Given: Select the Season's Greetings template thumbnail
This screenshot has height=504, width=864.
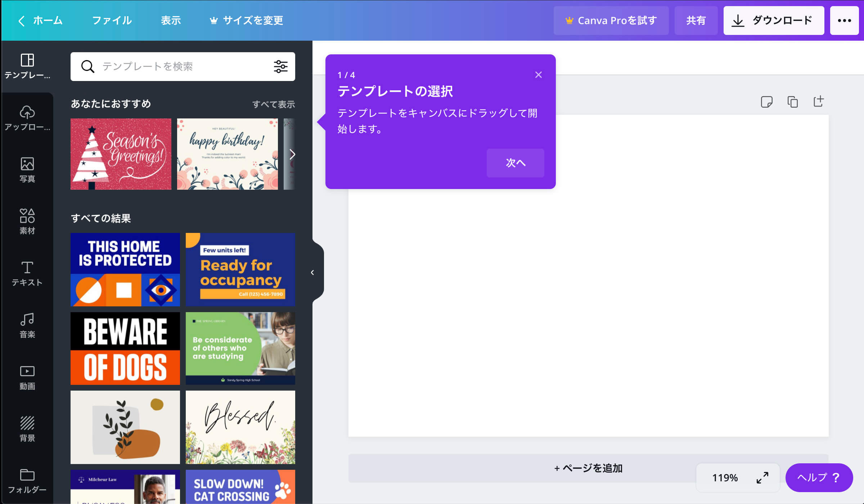Looking at the screenshot, I should (x=120, y=154).
